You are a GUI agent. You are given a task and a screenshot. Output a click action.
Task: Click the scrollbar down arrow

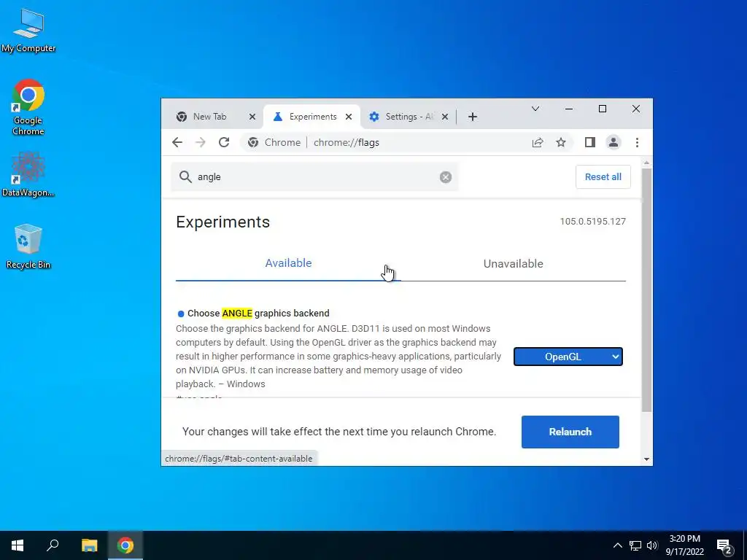click(x=646, y=459)
